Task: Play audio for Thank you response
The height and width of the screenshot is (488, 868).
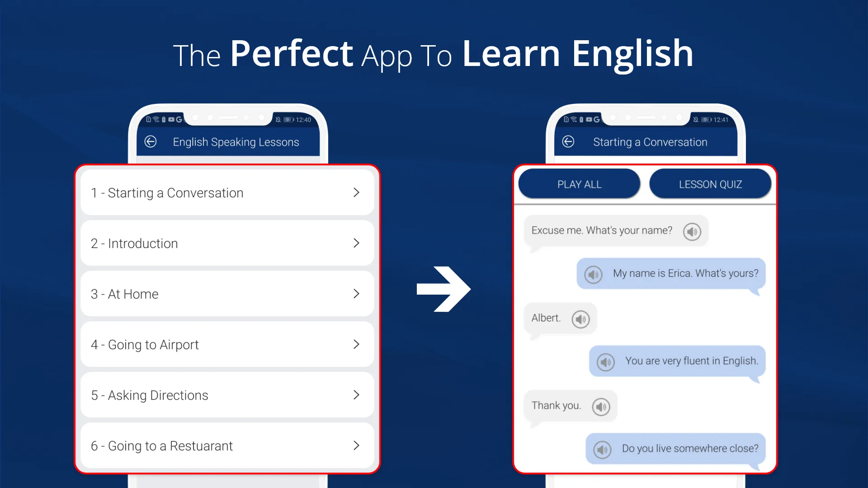Action: coord(601,406)
